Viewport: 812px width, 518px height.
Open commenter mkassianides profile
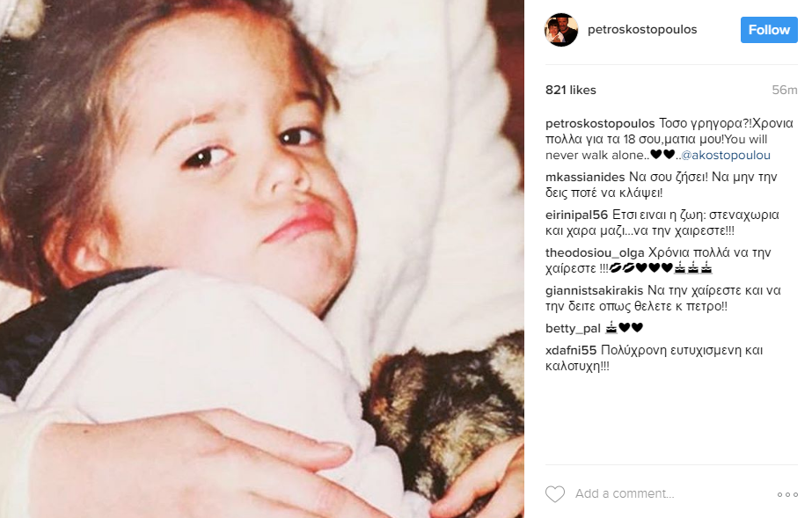(x=585, y=177)
